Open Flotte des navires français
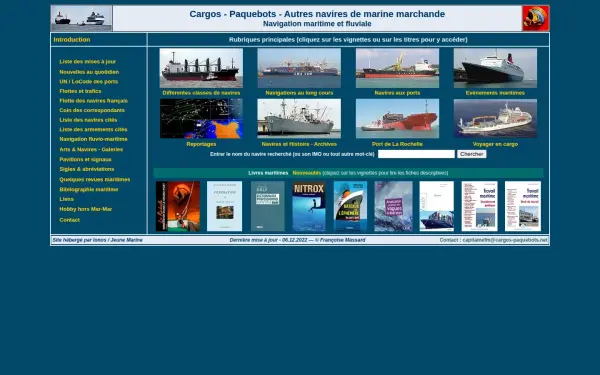 click(94, 101)
